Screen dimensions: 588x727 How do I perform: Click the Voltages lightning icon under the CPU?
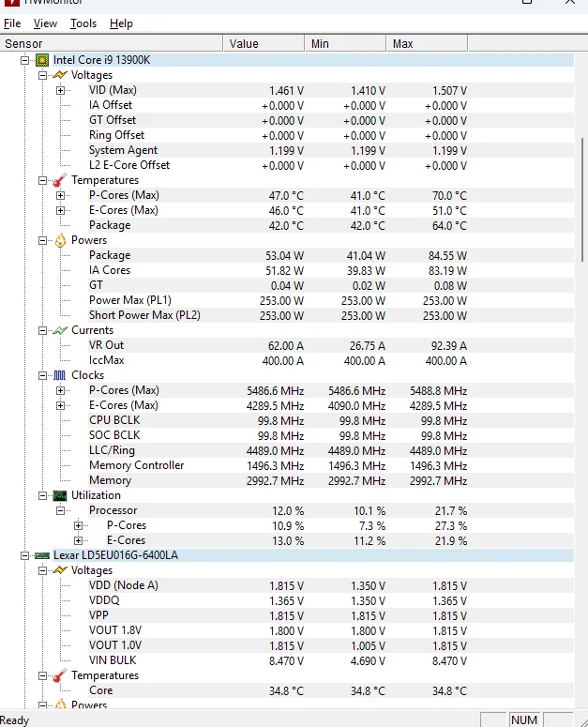[60, 75]
